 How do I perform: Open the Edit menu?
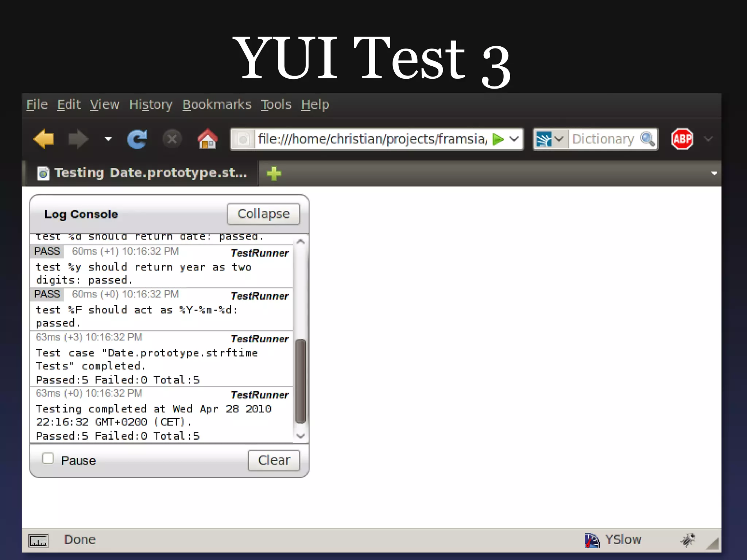click(69, 105)
